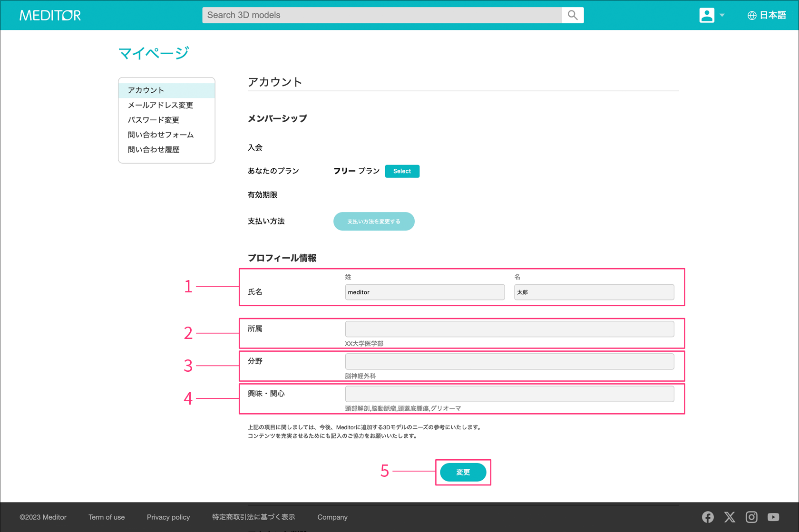Image resolution: width=799 pixels, height=532 pixels.
Task: Click the 所属 affiliation input field
Action: 509,329
